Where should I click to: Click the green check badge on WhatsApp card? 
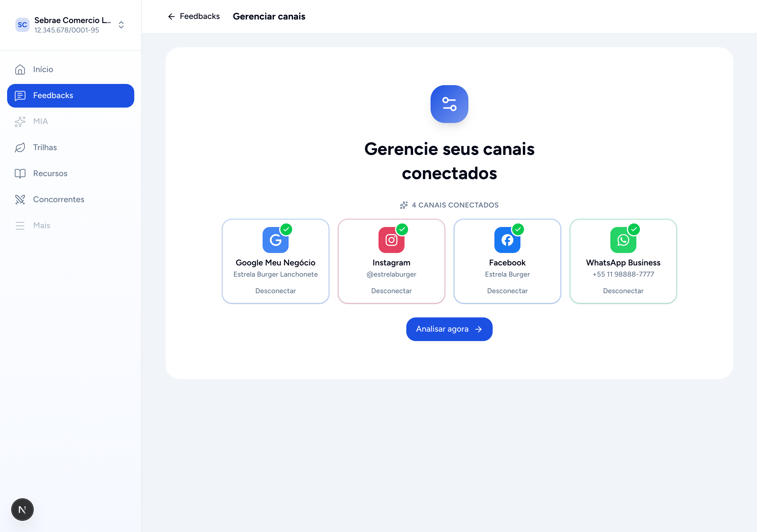pos(634,229)
